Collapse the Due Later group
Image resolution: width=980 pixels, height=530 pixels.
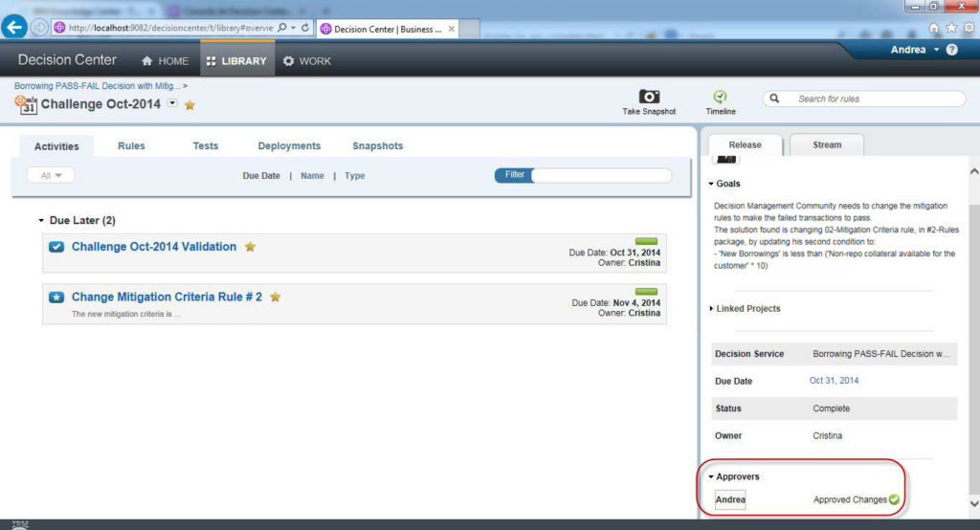[x=41, y=221]
